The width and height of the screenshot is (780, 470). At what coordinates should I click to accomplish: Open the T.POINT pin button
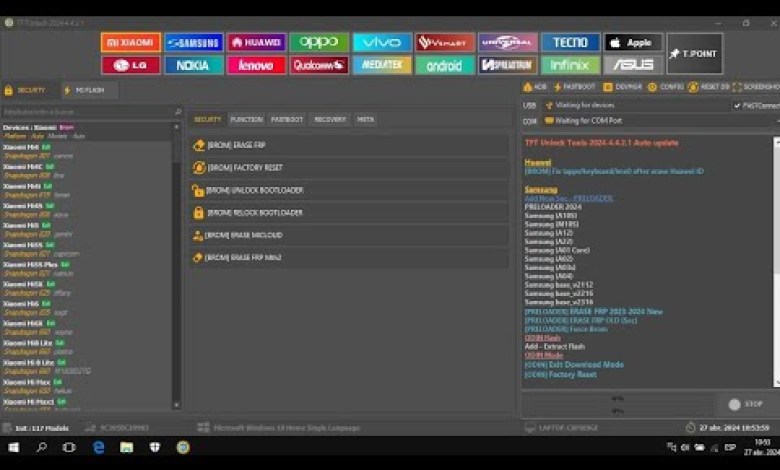click(x=694, y=54)
